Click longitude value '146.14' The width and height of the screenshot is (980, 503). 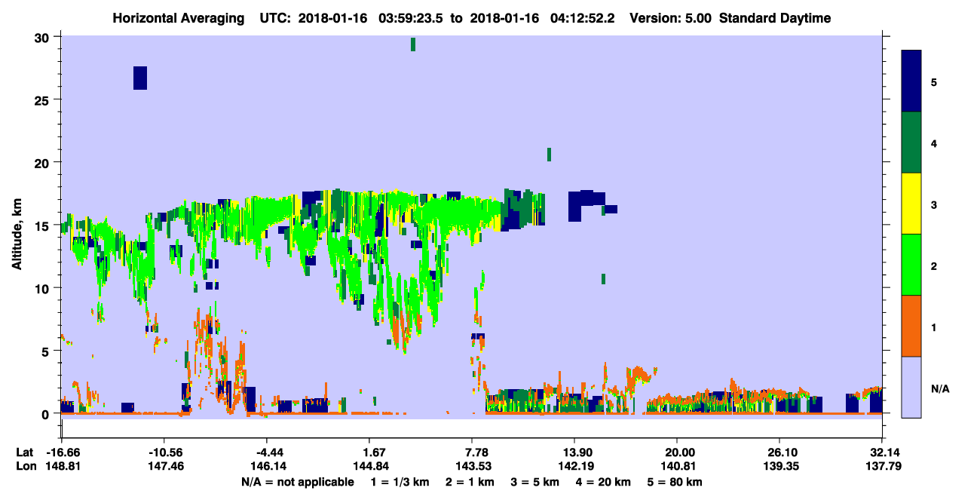point(267,467)
